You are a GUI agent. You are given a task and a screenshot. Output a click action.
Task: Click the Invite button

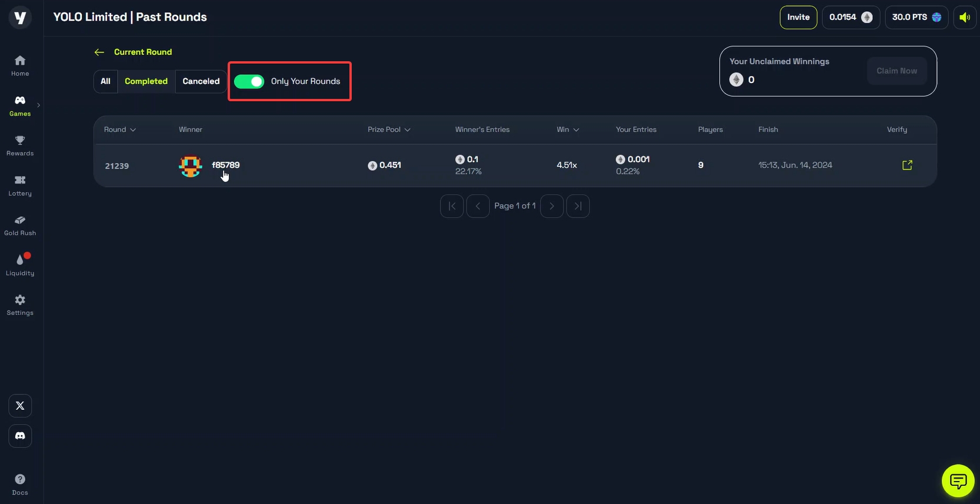798,17
